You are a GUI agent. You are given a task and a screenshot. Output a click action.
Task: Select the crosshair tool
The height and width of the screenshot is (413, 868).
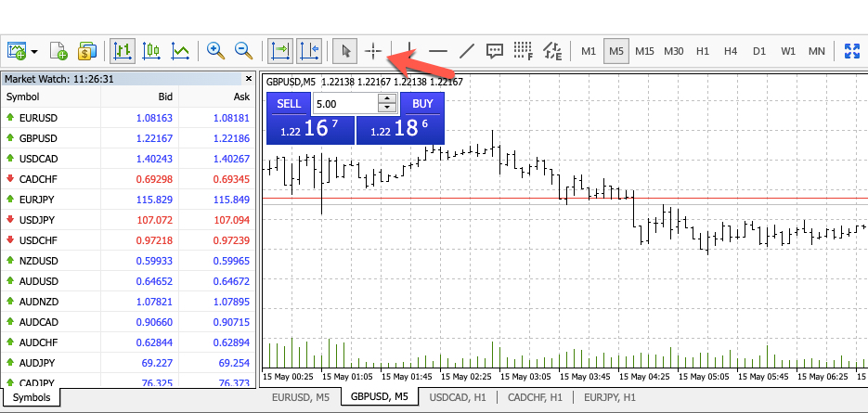point(374,51)
